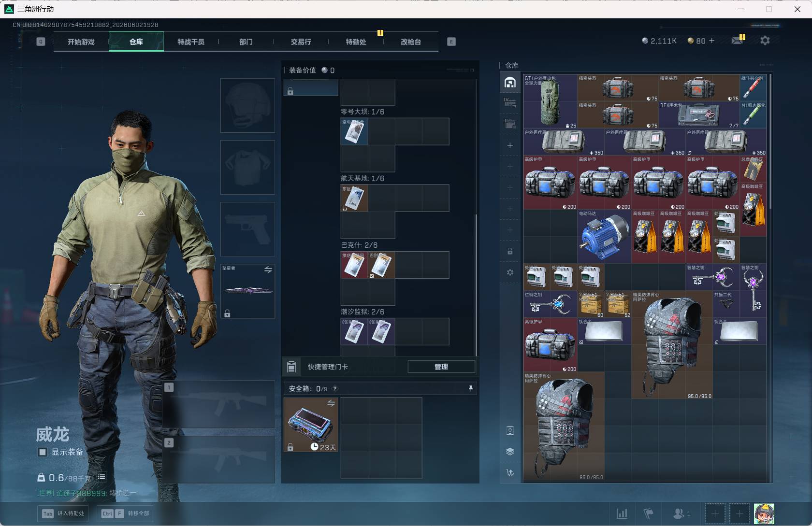Select the 零号大坝 keycard
The width and height of the screenshot is (812, 526).
pos(354,131)
